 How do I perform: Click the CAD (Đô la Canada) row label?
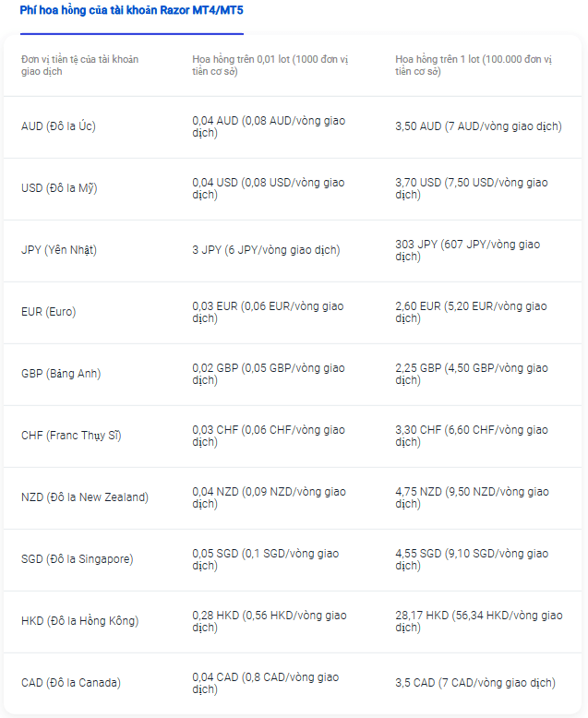coord(71,683)
